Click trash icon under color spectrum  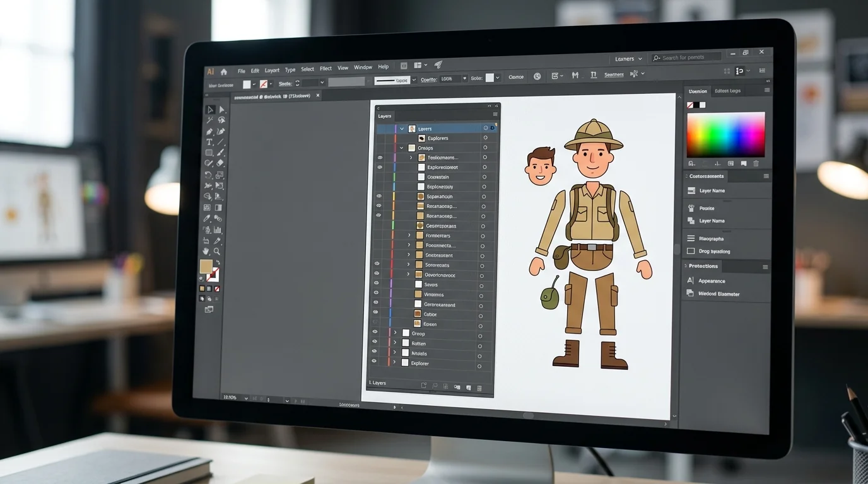(x=756, y=163)
